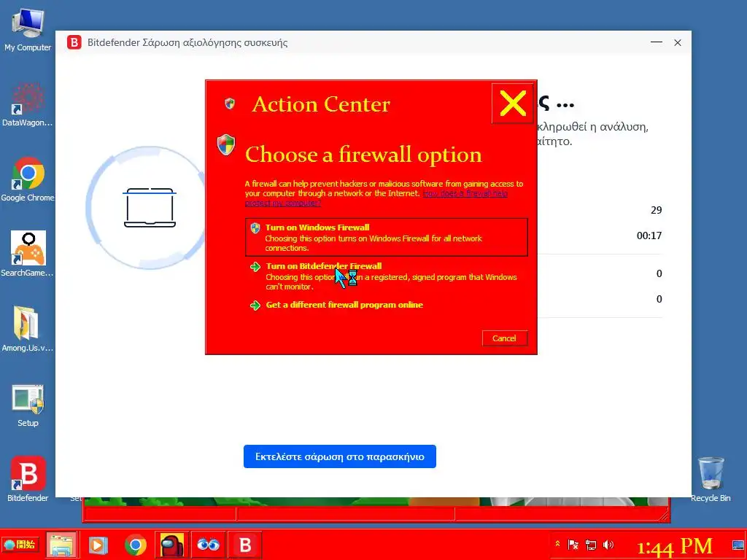Click the Bitdefender B logo in title bar
Image resolution: width=747 pixels, height=560 pixels.
(x=74, y=42)
